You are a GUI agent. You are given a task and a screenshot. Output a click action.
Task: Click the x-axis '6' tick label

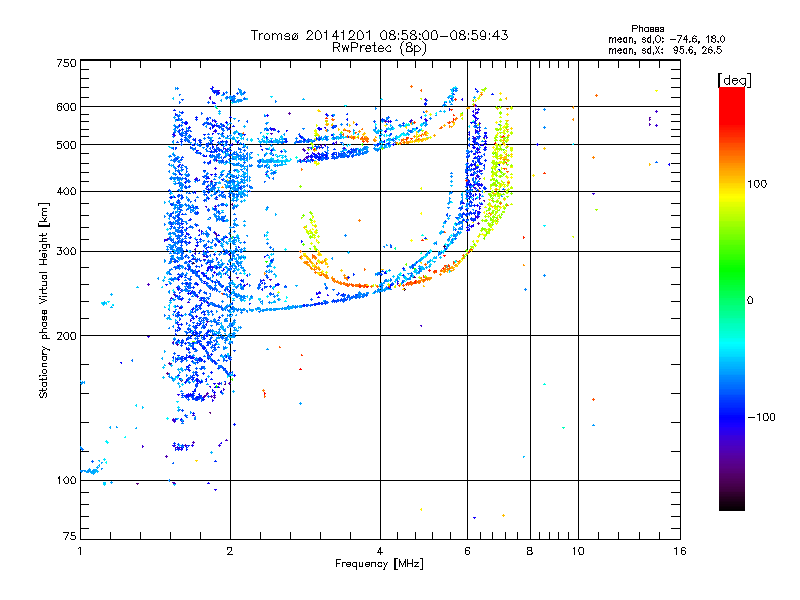(x=467, y=551)
